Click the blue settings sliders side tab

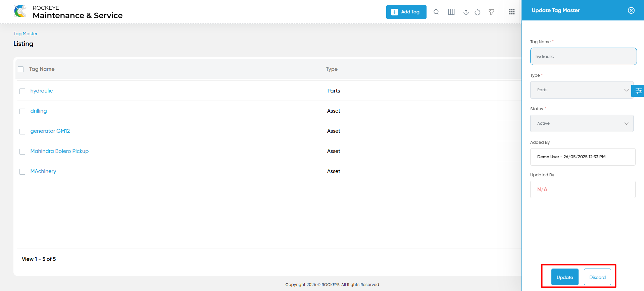click(x=638, y=91)
